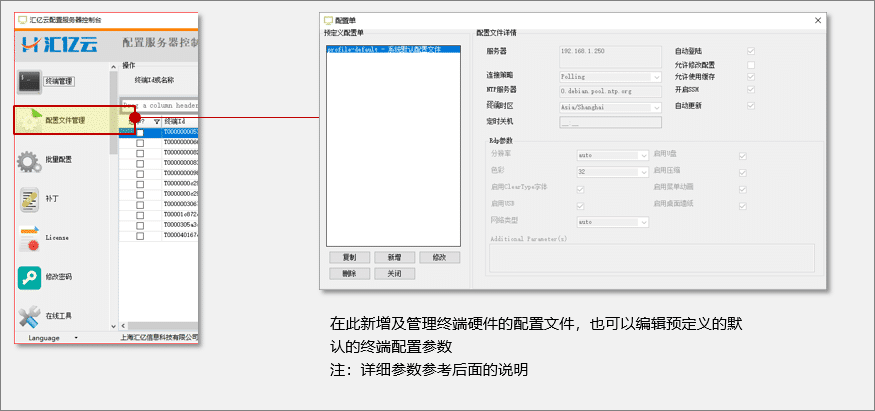Image resolution: width=875 pixels, height=411 pixels.
Task: Enable 允许修改配置 checkbox
Action: tap(751, 65)
